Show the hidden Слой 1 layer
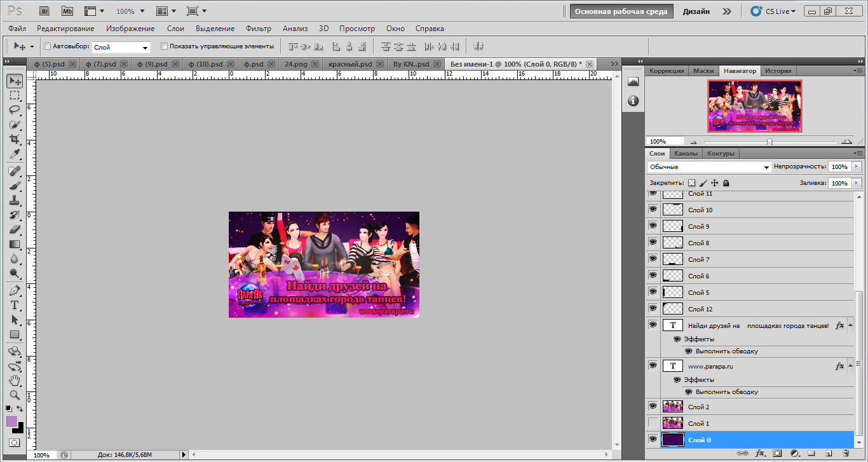868x462 pixels. (653, 423)
